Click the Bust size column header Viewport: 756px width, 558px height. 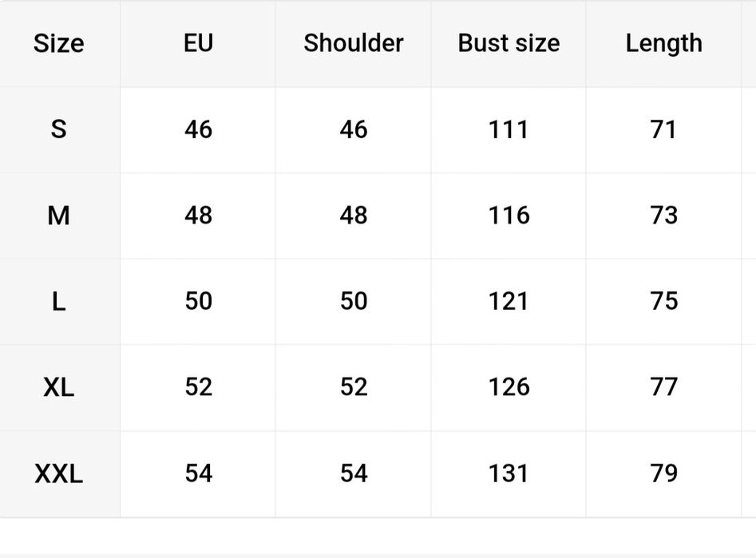click(x=509, y=43)
